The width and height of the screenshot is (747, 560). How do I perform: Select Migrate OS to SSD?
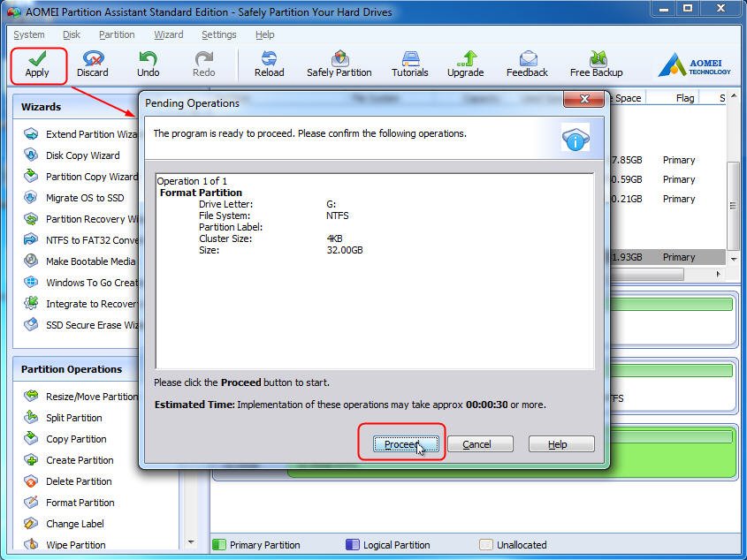(74, 198)
